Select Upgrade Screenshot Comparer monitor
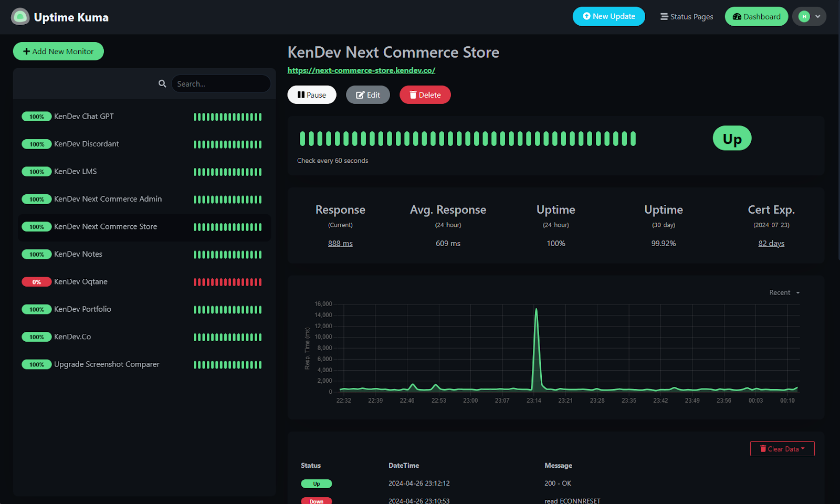840x504 pixels. (x=144, y=364)
